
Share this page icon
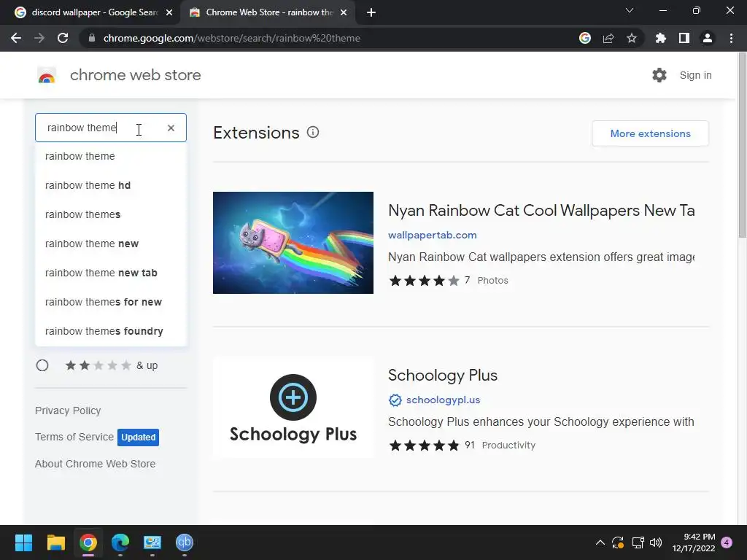608,38
